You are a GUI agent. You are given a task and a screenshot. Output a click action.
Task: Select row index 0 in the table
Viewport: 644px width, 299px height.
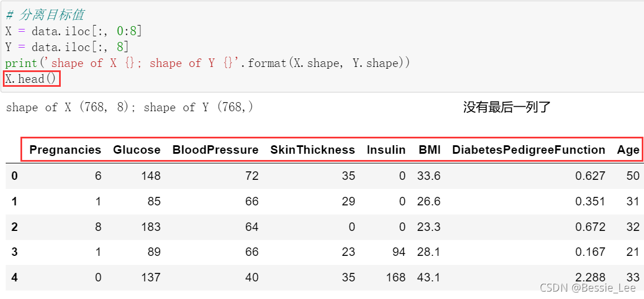14,176
